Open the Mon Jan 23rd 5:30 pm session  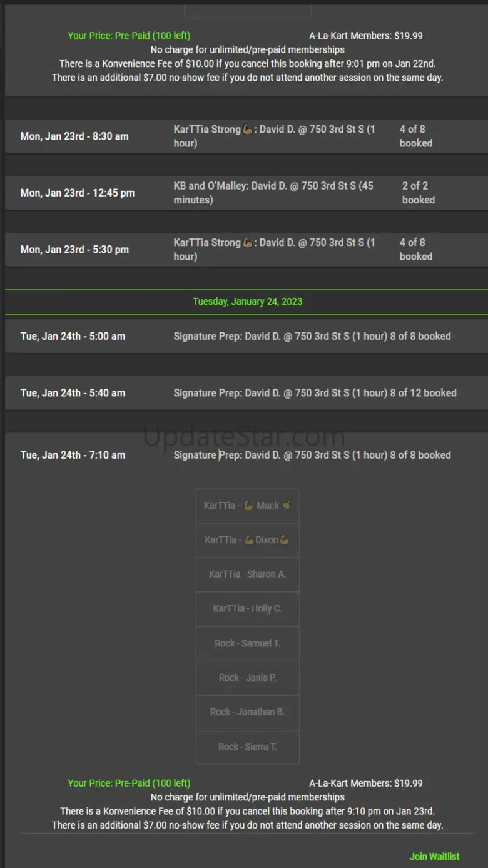(247, 249)
